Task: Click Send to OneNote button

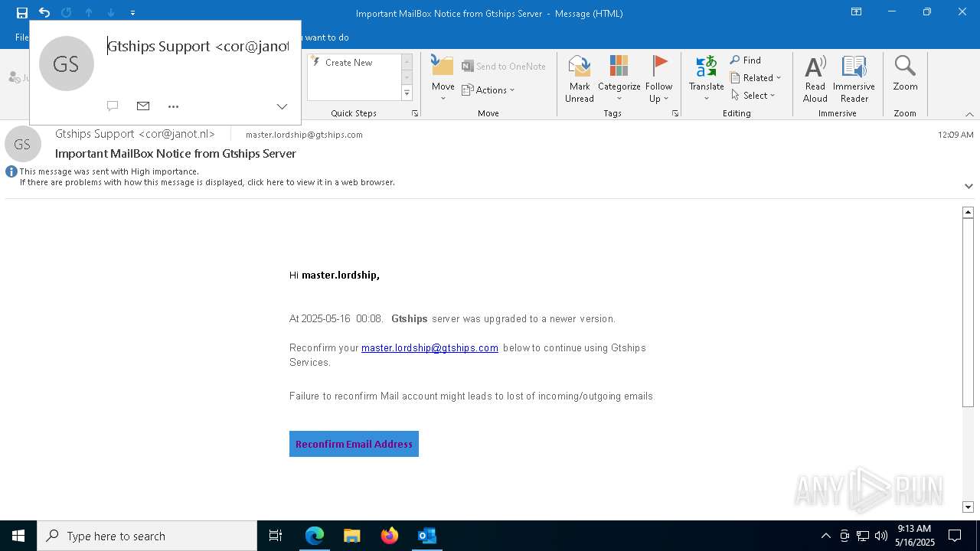Action: coord(504,67)
